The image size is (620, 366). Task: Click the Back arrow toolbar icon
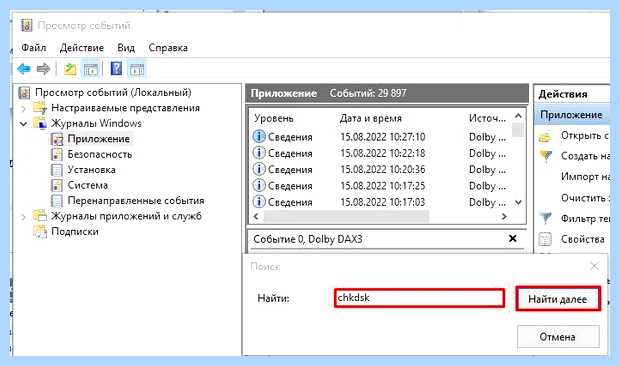[24, 69]
